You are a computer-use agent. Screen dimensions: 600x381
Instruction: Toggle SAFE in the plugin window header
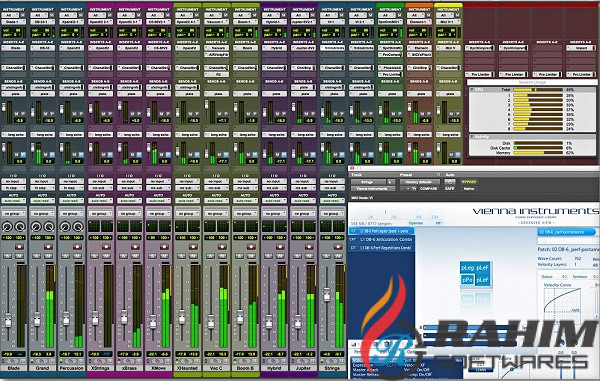pos(450,189)
